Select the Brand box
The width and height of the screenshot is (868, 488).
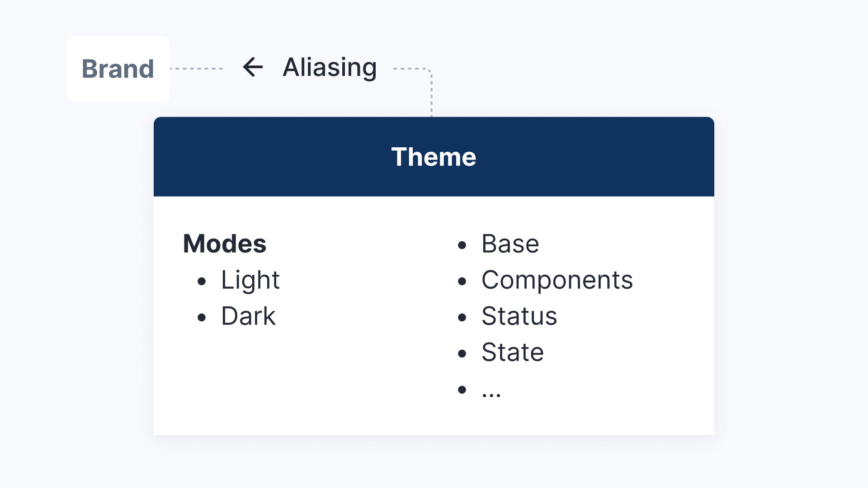pos(118,69)
